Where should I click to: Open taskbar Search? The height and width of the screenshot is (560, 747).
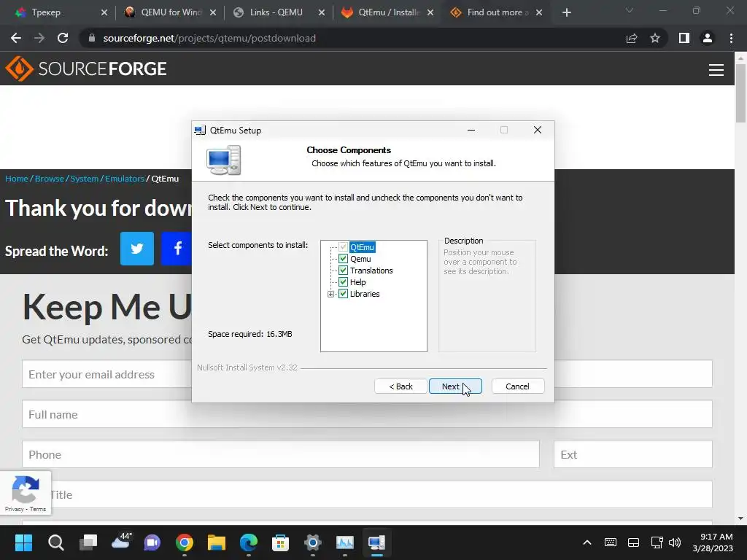click(55, 542)
